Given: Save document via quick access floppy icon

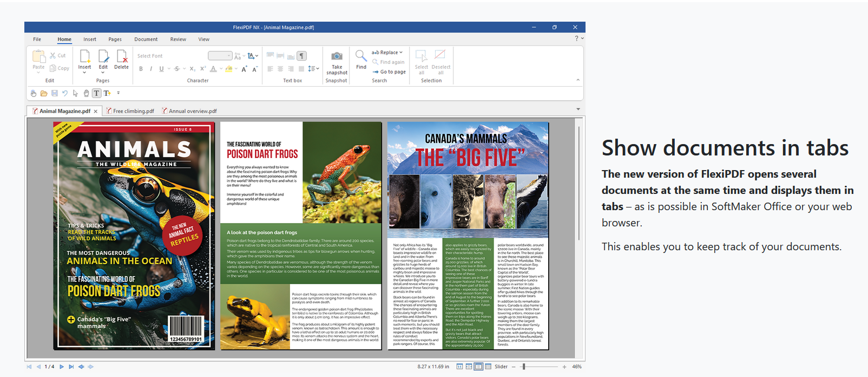Looking at the screenshot, I should pyautogui.click(x=54, y=93).
